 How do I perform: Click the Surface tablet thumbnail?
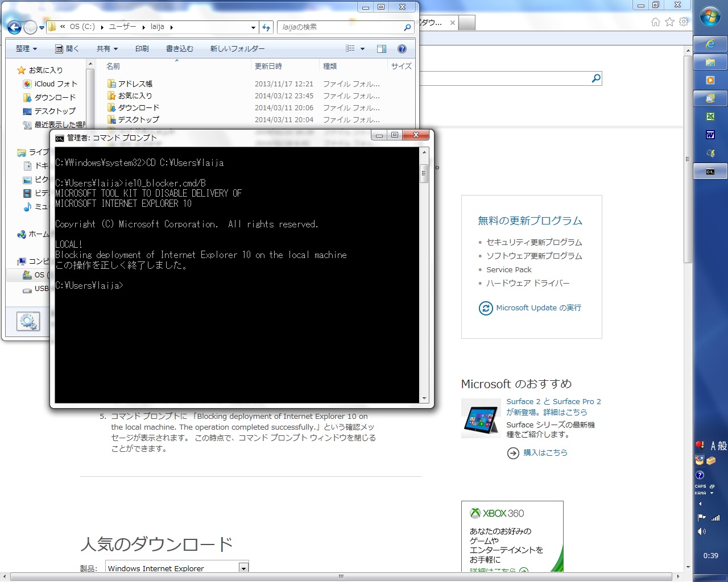(x=481, y=418)
